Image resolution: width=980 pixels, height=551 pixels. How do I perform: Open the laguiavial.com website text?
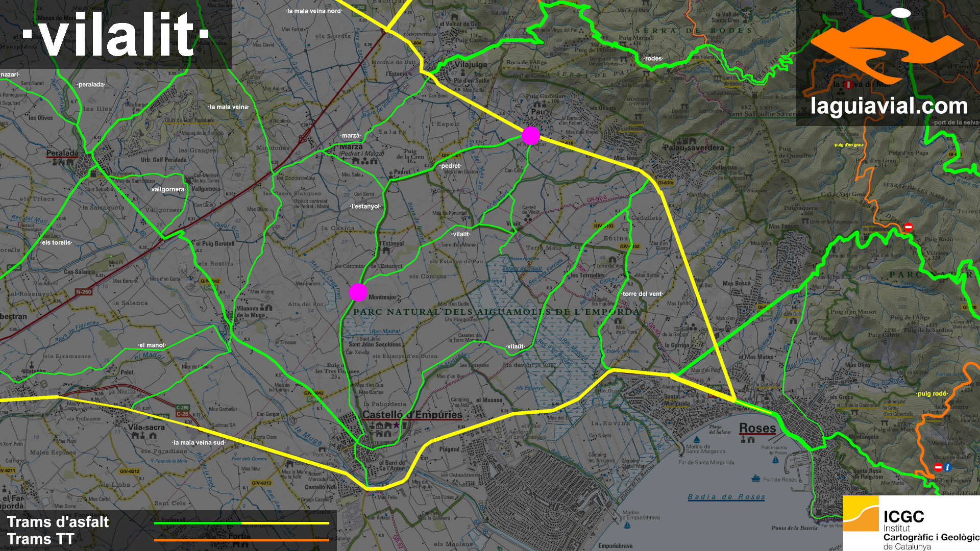click(889, 106)
